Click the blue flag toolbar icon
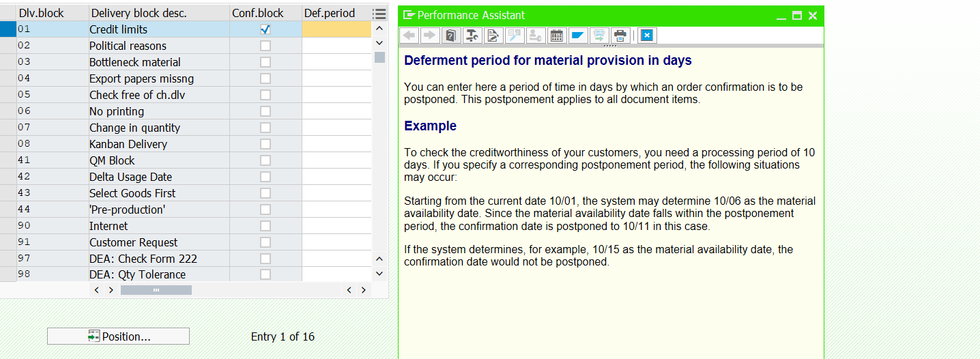 (x=578, y=35)
